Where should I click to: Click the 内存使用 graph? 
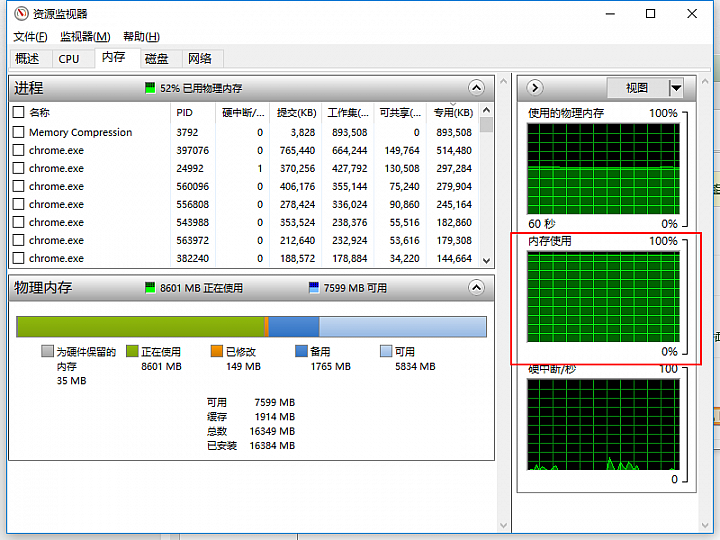click(x=603, y=297)
